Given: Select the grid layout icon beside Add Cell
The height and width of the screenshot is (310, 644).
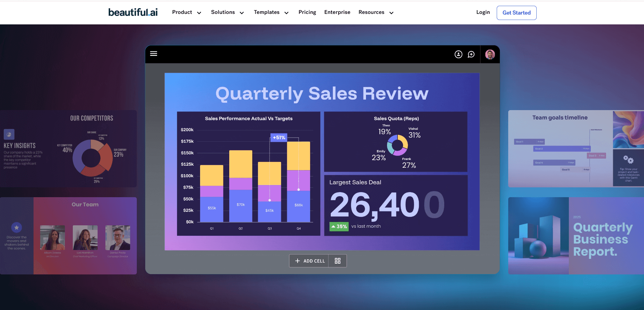Looking at the screenshot, I should [338, 261].
